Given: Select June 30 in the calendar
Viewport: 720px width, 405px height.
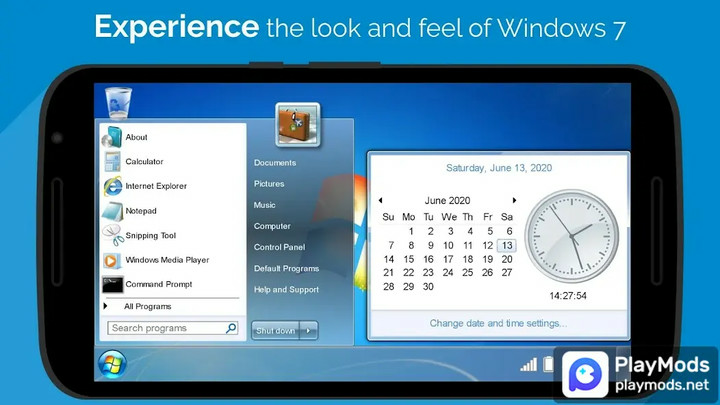Looking at the screenshot, I should (x=428, y=286).
